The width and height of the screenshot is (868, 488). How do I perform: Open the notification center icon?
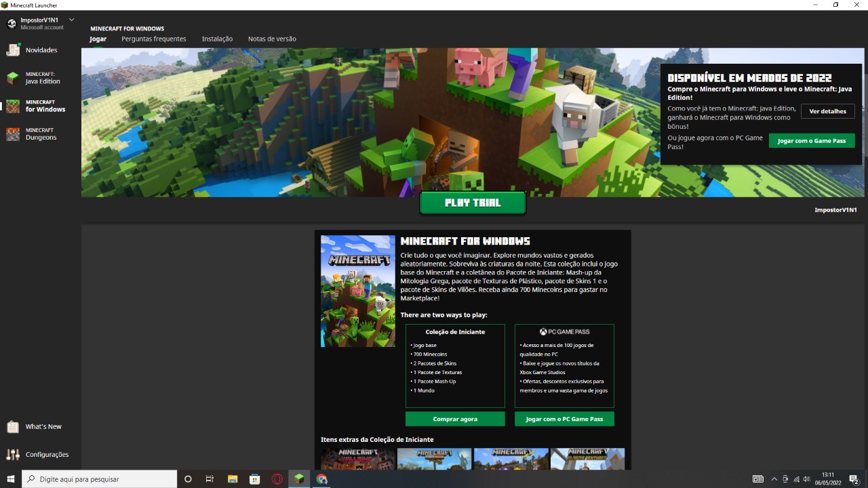pos(854,479)
